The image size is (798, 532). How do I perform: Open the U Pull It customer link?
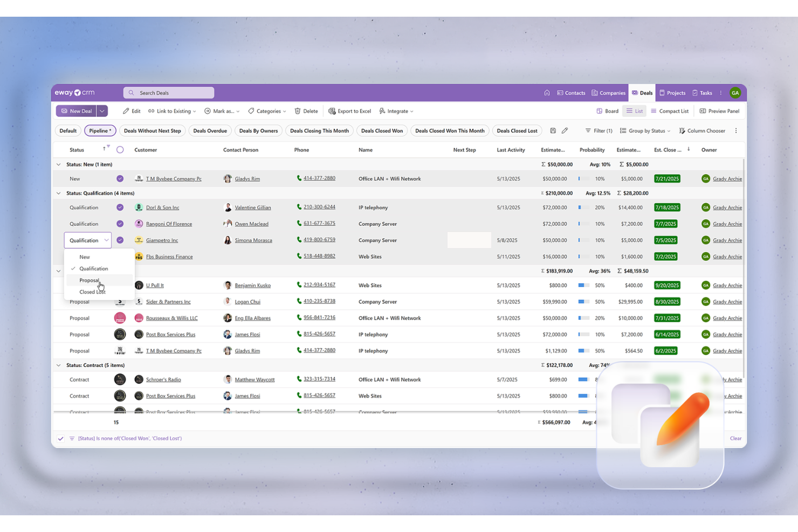(155, 285)
